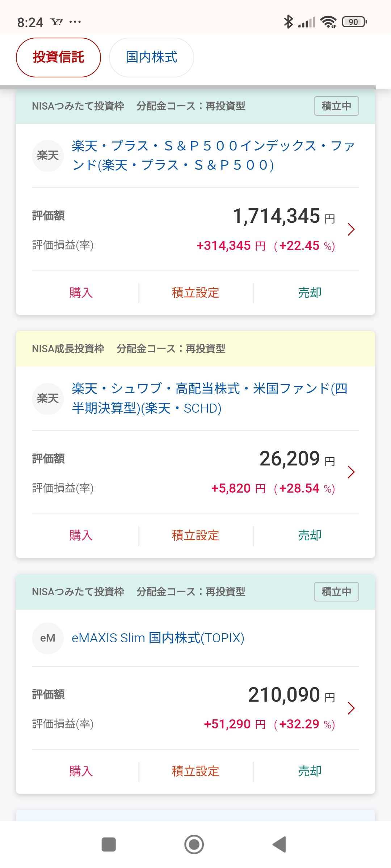Expand details arrow for 26,209 円 valuation
The height and width of the screenshot is (868, 391).
pos(351,472)
